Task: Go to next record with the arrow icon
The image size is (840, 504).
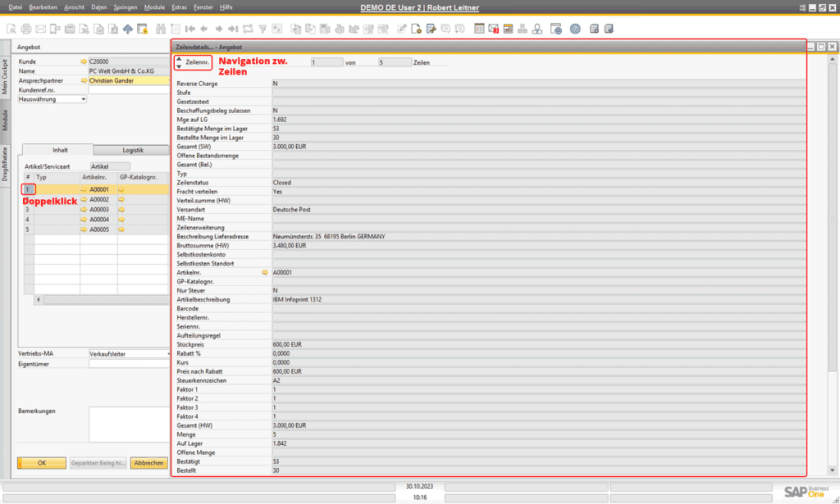Action: click(x=220, y=29)
